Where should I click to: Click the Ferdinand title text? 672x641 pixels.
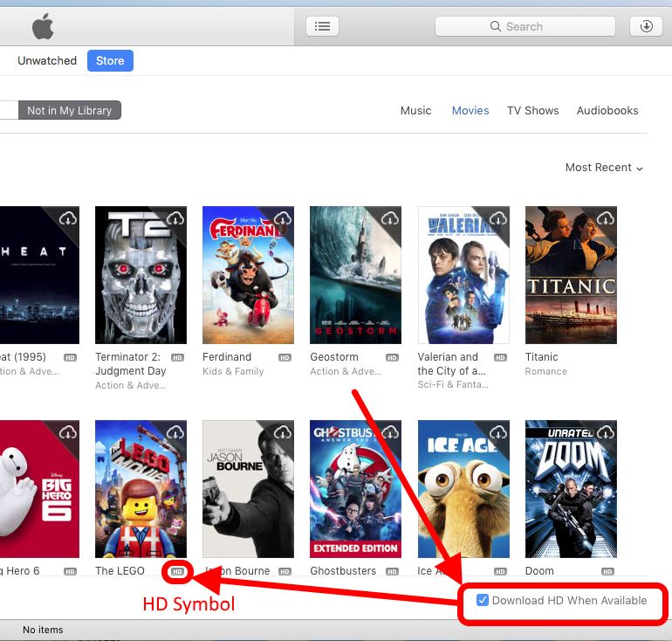pyautogui.click(x=227, y=357)
